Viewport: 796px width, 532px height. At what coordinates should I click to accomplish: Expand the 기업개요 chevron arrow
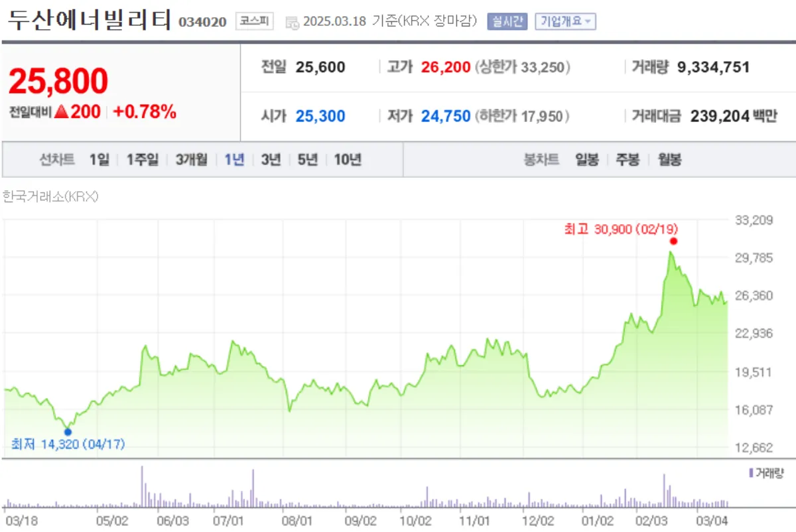[x=588, y=21]
